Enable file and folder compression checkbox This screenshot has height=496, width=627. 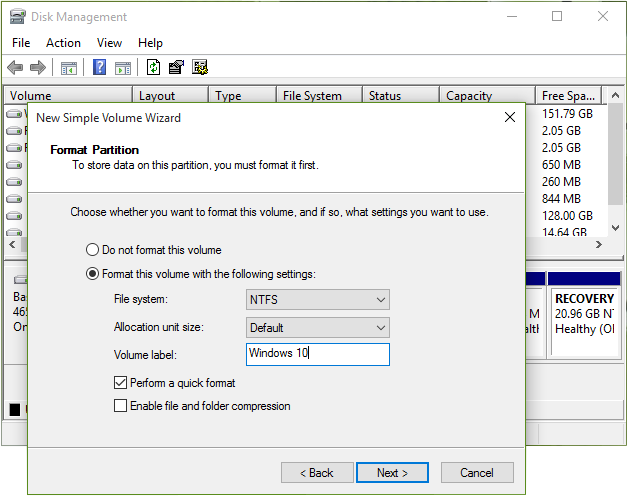tap(121, 406)
